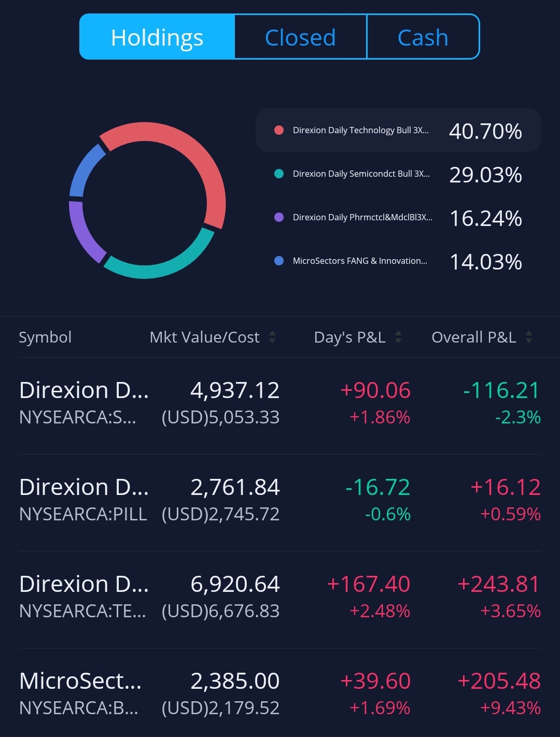Image resolution: width=560 pixels, height=737 pixels.
Task: Click the NYSEARCA:B... ticker label
Action: tap(79, 708)
